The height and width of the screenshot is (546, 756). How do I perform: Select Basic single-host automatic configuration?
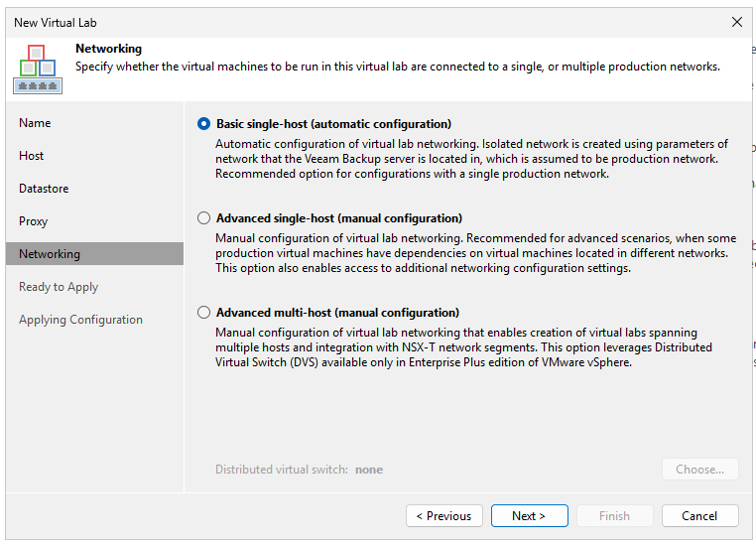point(204,124)
